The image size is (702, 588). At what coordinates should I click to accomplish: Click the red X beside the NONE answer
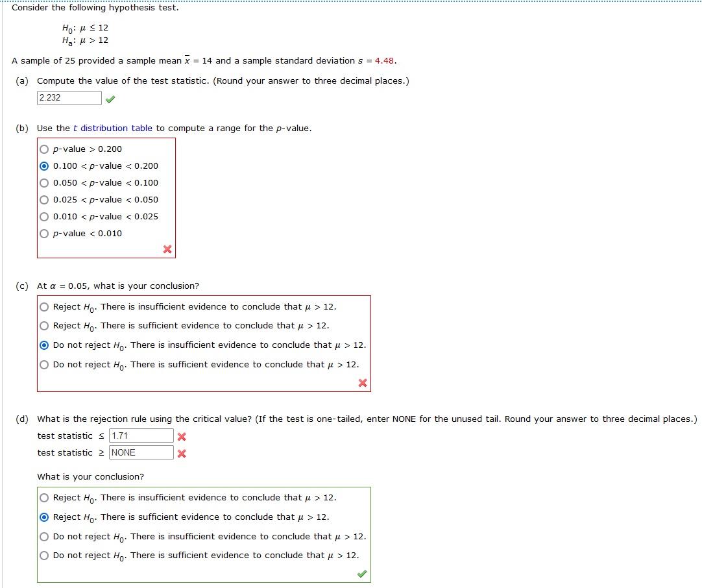coord(181,453)
